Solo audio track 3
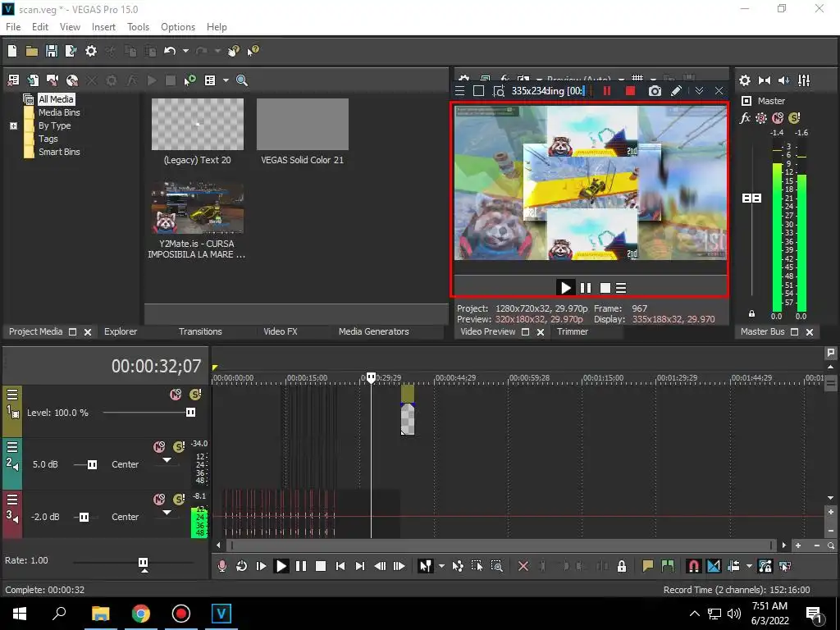This screenshot has height=630, width=840. 179,500
